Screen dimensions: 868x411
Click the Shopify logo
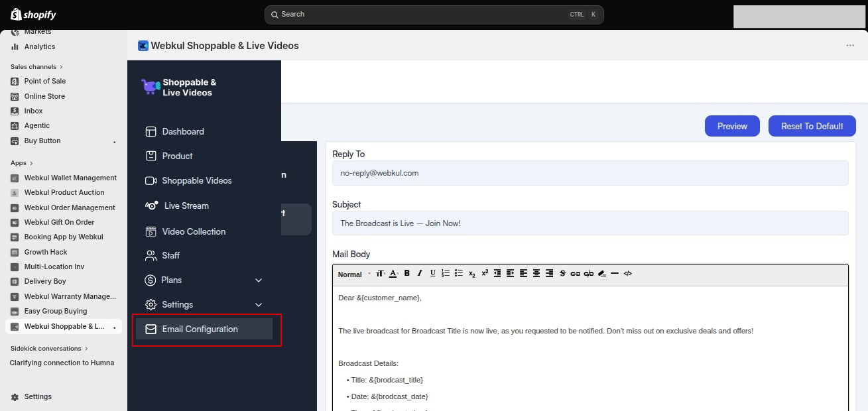click(x=34, y=15)
